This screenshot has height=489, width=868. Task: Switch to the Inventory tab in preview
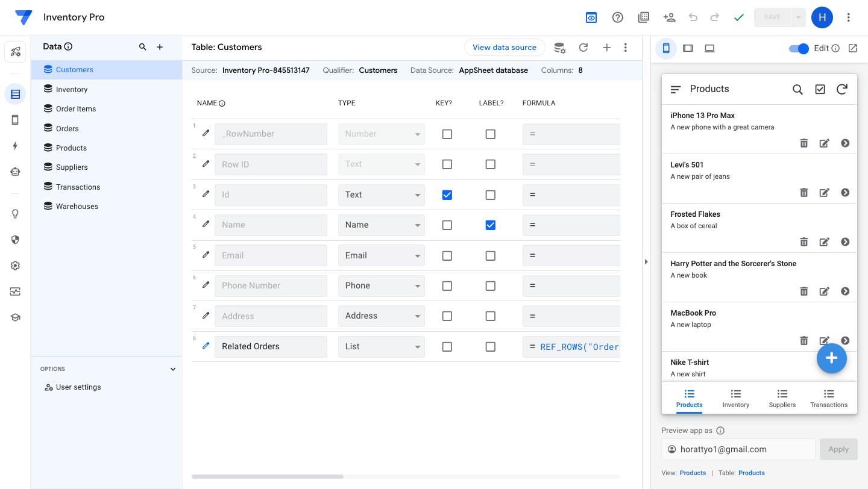tap(735, 398)
